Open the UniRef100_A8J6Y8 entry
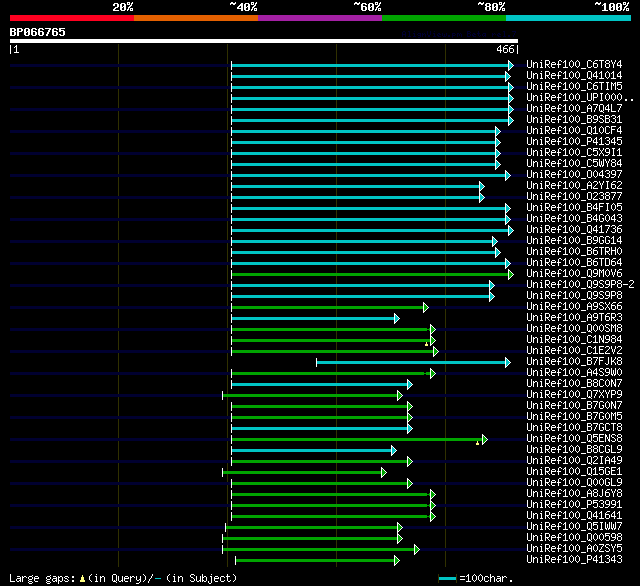 coord(574,494)
